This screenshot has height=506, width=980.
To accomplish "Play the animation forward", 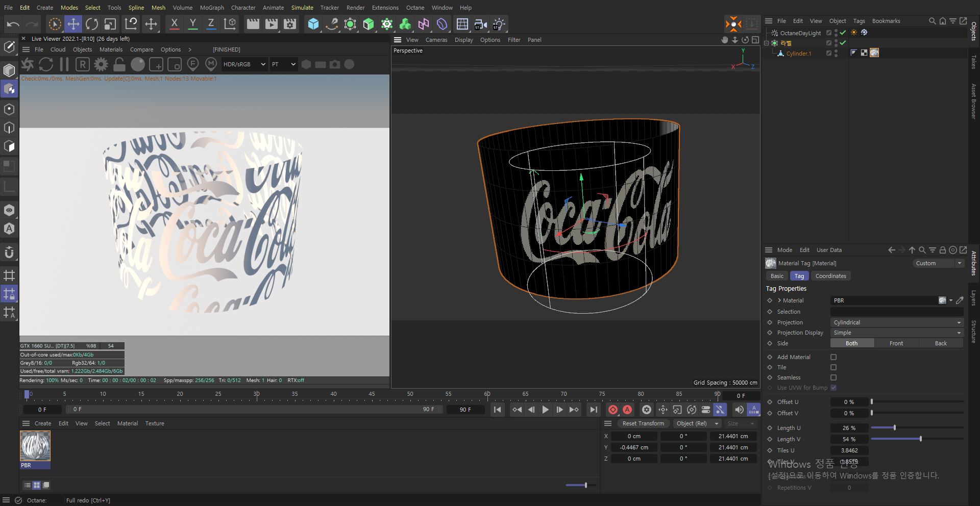I will tap(545, 410).
